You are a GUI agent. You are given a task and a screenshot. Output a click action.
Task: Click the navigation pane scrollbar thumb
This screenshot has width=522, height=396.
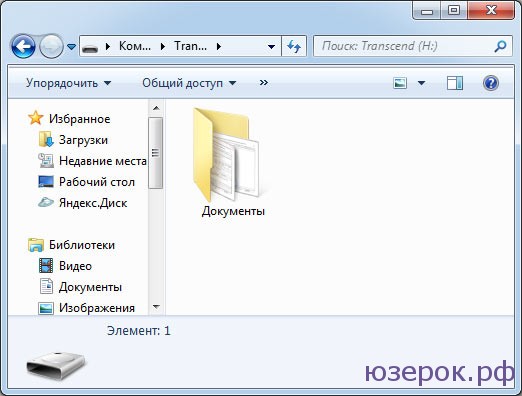(155, 153)
